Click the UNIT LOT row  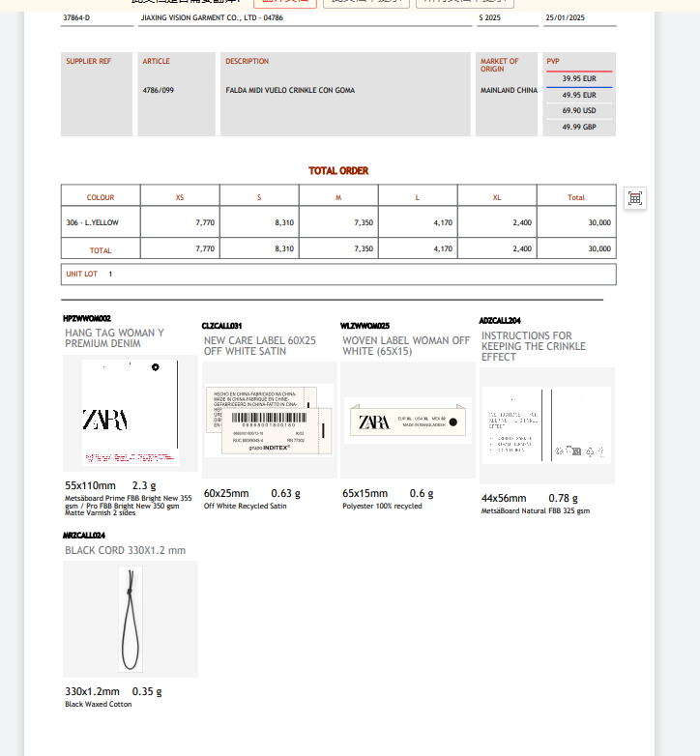pos(337,275)
